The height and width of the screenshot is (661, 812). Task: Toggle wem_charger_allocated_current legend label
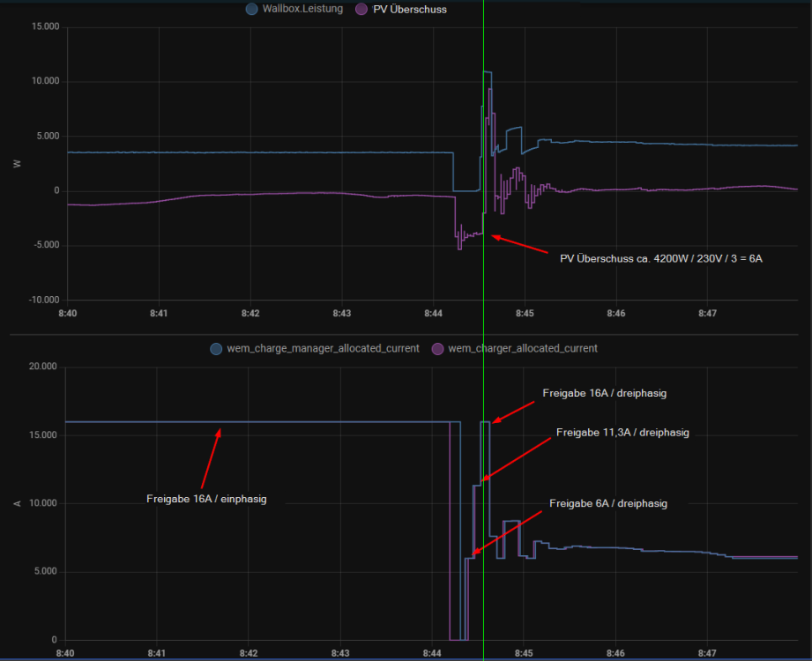pos(522,349)
